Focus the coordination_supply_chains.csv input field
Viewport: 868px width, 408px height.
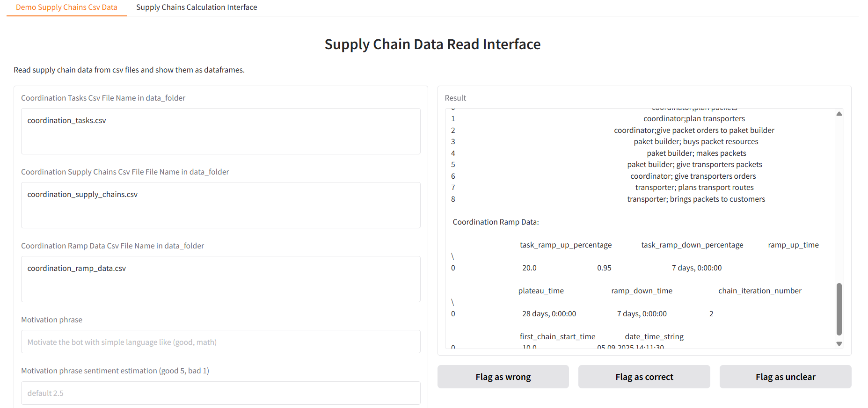pos(221,205)
